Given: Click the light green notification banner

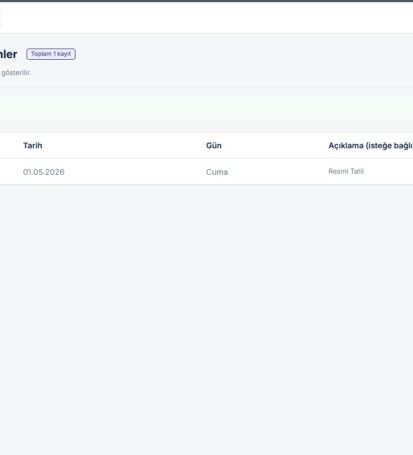Looking at the screenshot, I should pos(206,110).
